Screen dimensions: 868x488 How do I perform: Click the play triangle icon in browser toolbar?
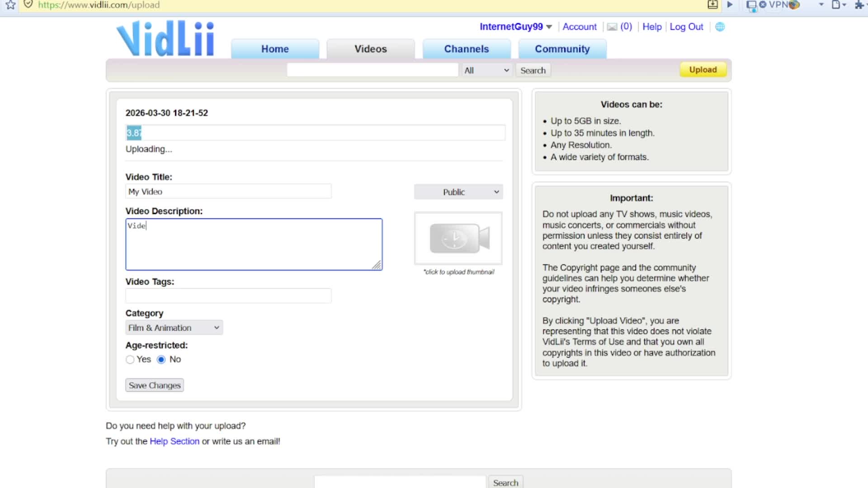click(x=730, y=5)
